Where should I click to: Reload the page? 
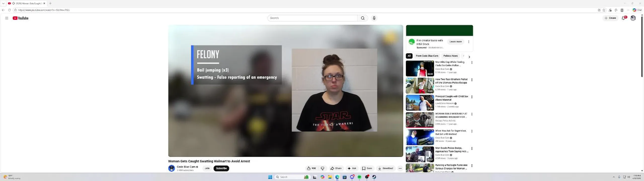tap(9, 10)
